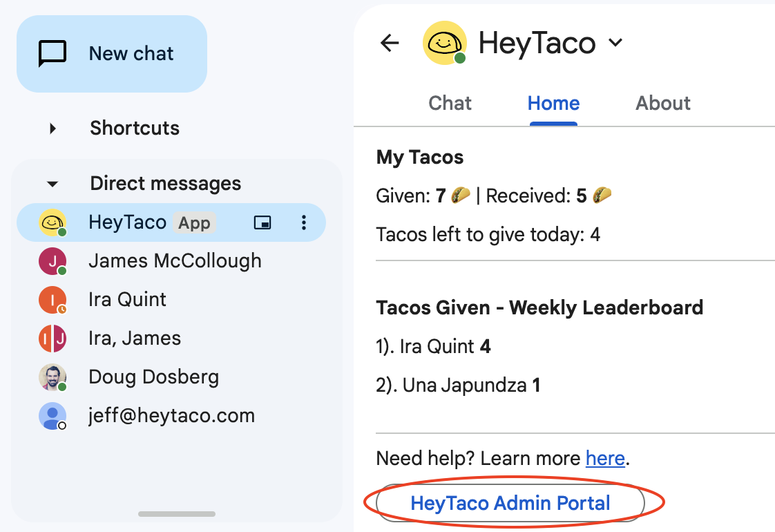Viewport: 775px width, 532px height.
Task: Click leaderboard entry Ira Quint 4
Action: point(433,347)
